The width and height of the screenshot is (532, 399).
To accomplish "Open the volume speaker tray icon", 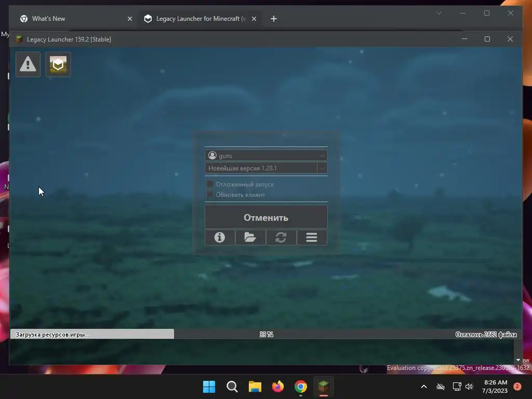I will coord(469,387).
